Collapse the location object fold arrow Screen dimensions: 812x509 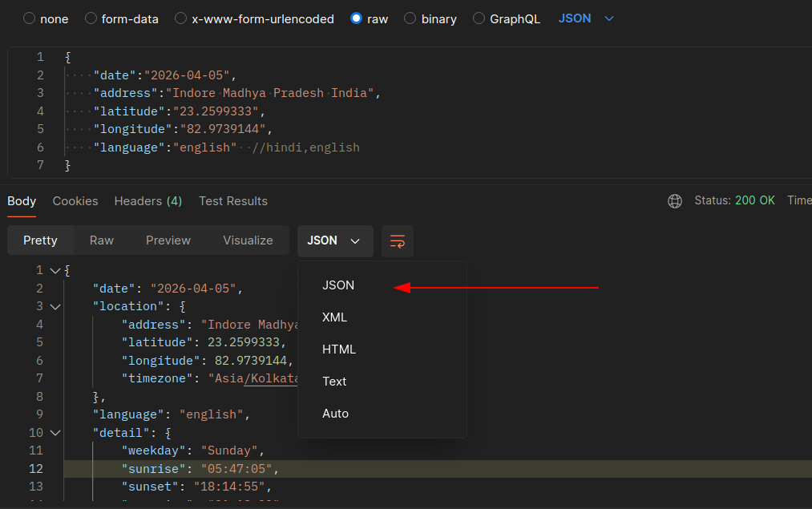[x=55, y=306]
